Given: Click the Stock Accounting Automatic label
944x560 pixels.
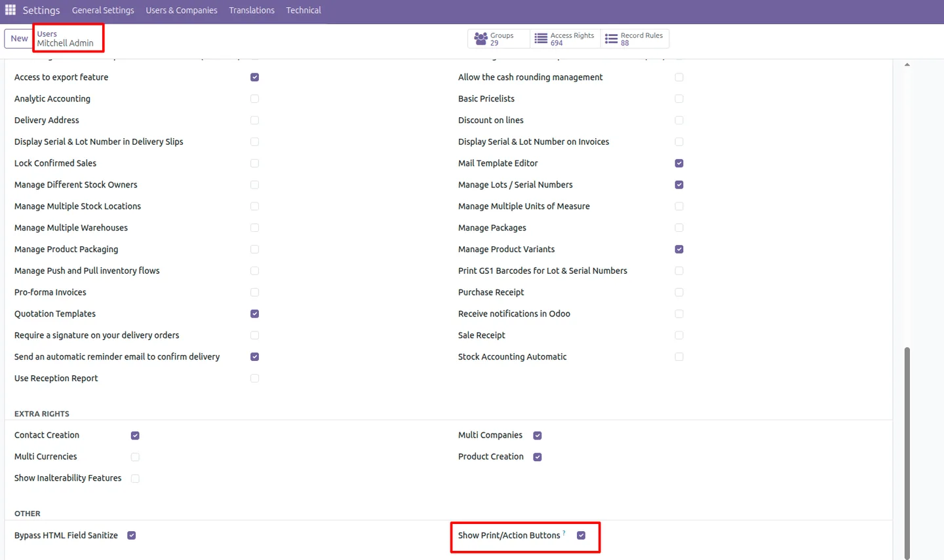Looking at the screenshot, I should pyautogui.click(x=512, y=357).
